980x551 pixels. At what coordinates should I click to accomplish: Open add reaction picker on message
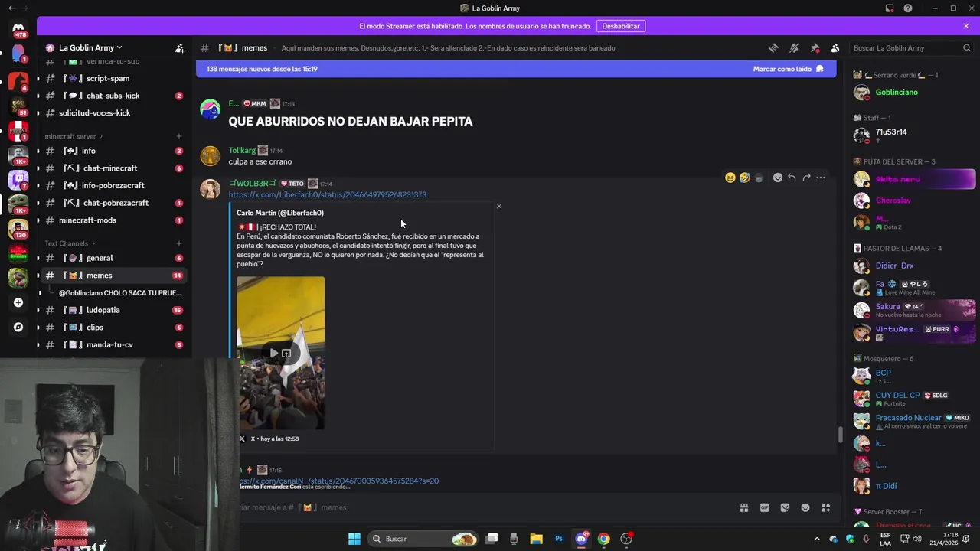tap(778, 178)
